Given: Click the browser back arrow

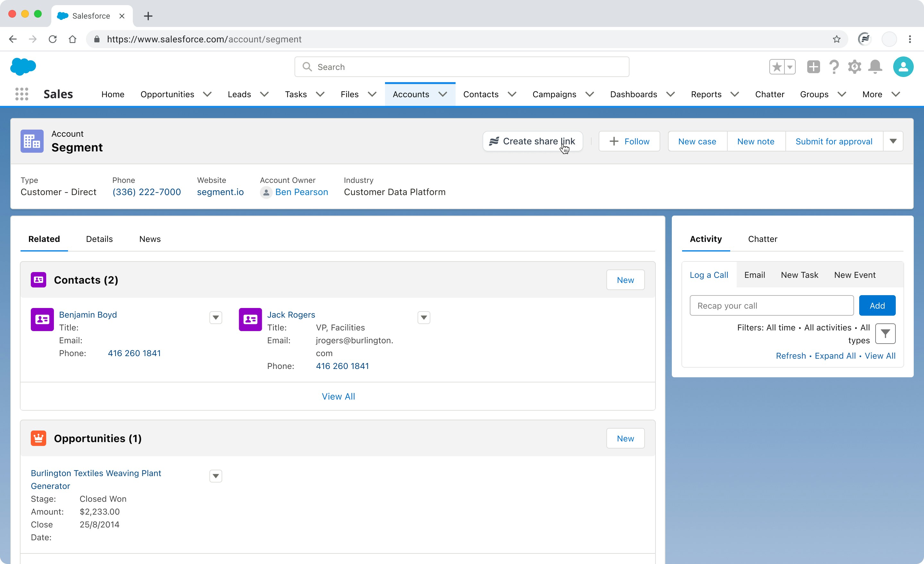Looking at the screenshot, I should (13, 39).
